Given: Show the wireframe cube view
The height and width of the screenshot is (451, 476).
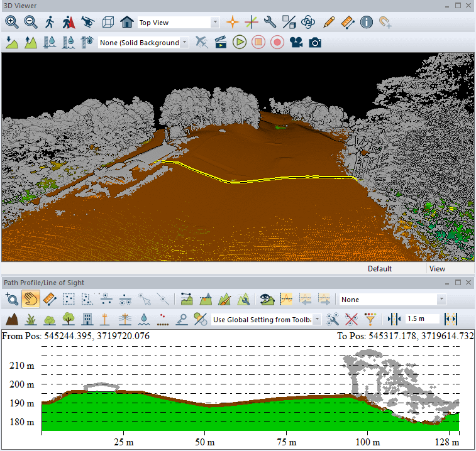Looking at the screenshot, I should [108, 23].
